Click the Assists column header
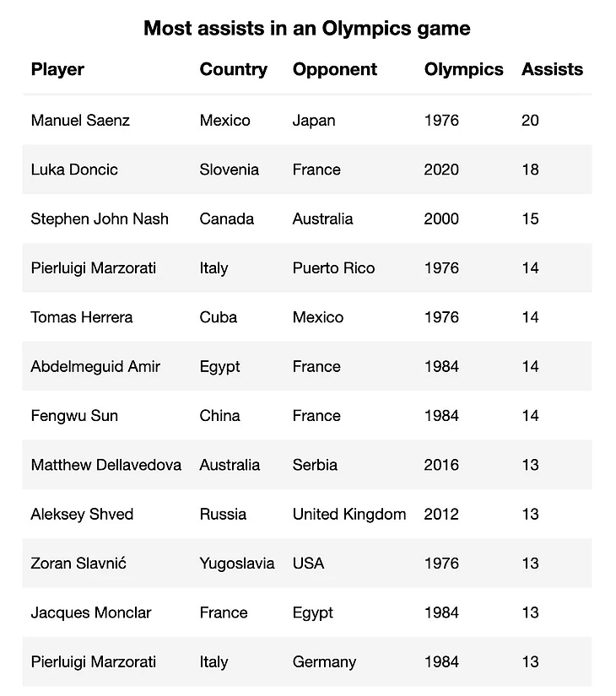Image resolution: width=616 pixels, height=696 pixels. pyautogui.click(x=552, y=69)
